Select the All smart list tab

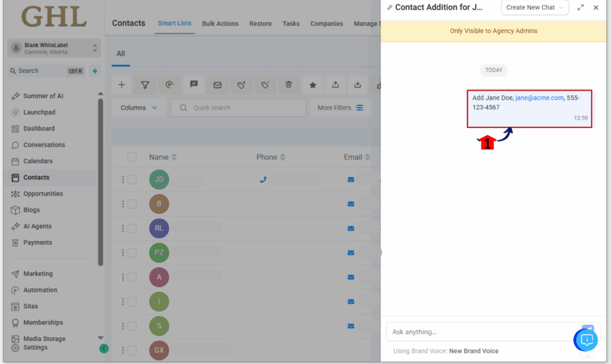[x=121, y=54]
